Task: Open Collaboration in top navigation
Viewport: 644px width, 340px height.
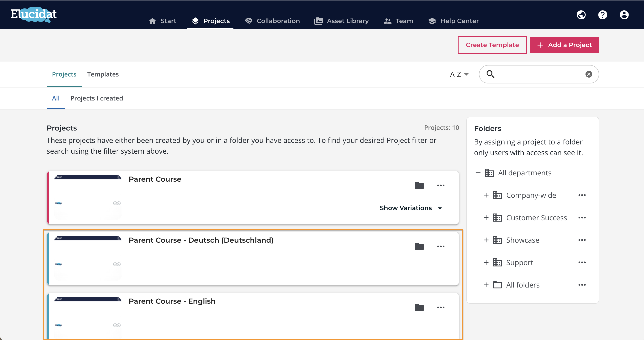Action: click(272, 21)
